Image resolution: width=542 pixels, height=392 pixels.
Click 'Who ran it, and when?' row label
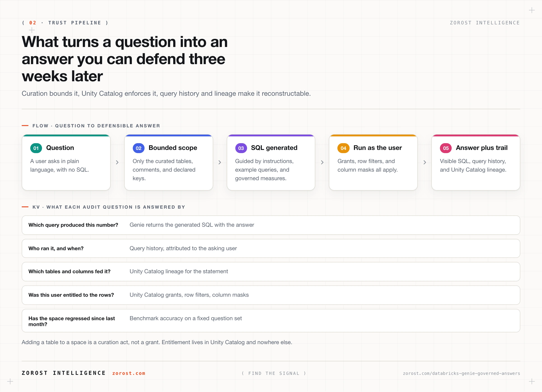coord(56,248)
